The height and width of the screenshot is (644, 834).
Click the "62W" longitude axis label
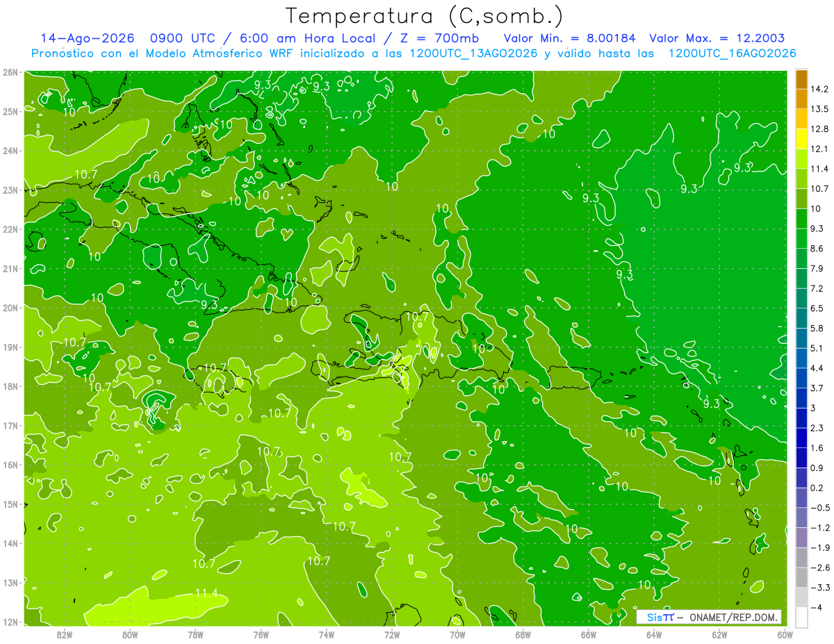(719, 634)
